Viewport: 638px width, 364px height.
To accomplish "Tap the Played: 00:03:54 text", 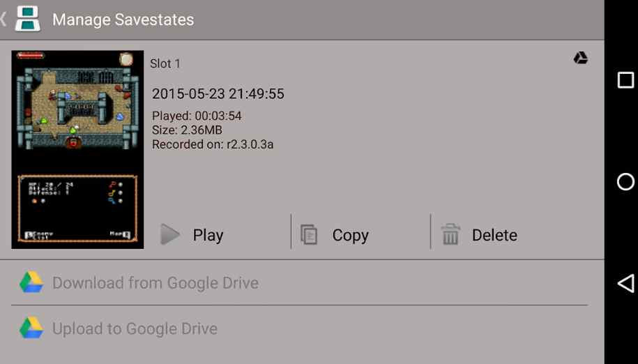I will 197,116.
